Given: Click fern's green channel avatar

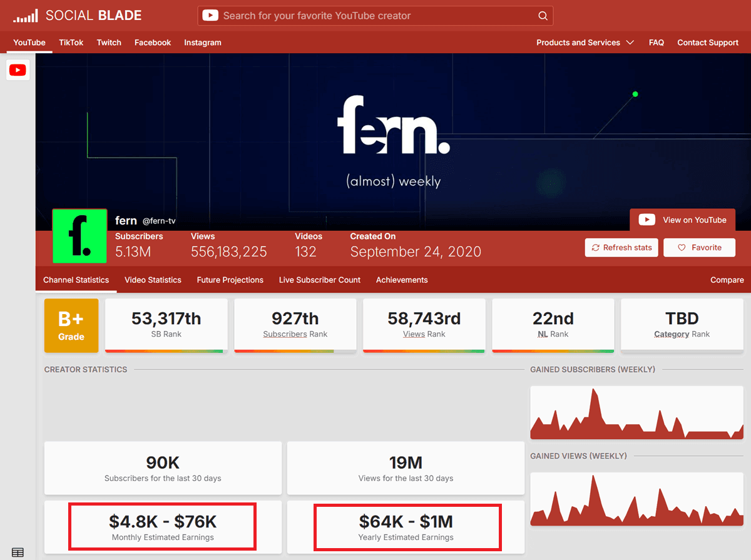Looking at the screenshot, I should pos(79,237).
